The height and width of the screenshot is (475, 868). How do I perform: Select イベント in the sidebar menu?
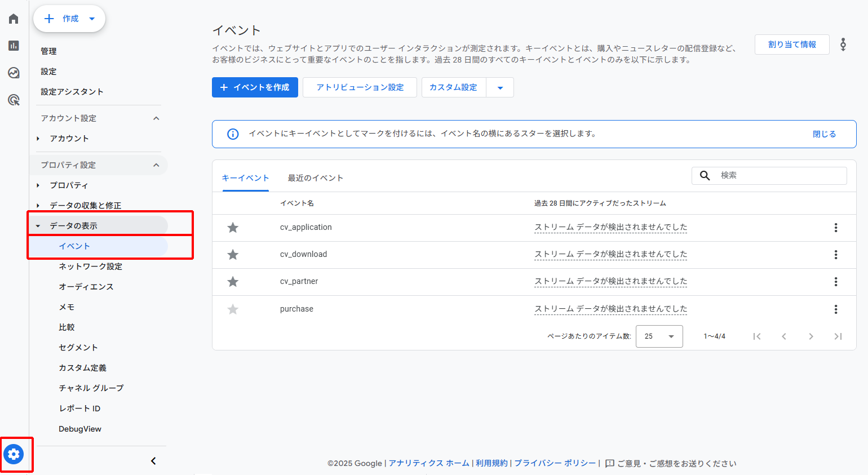point(75,246)
